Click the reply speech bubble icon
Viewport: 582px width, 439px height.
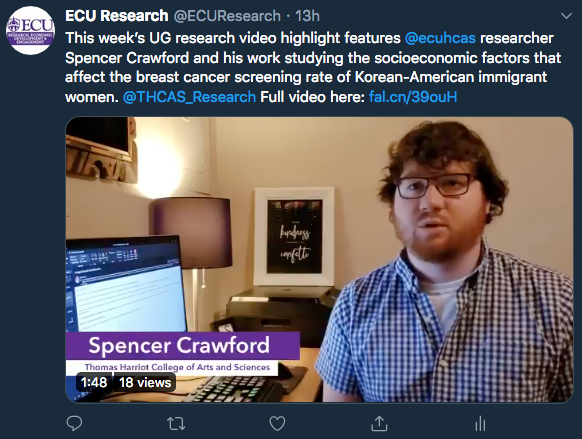[x=74, y=423]
